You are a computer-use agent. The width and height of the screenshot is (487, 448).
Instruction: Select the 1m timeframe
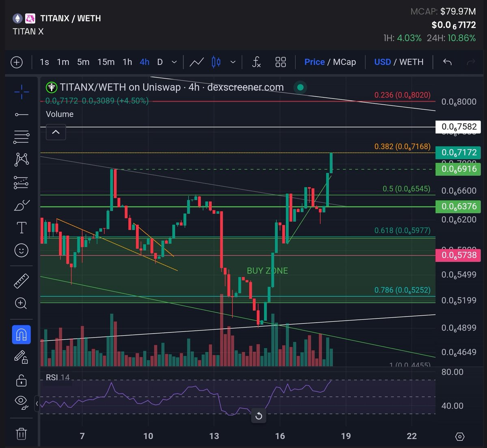[63, 62]
